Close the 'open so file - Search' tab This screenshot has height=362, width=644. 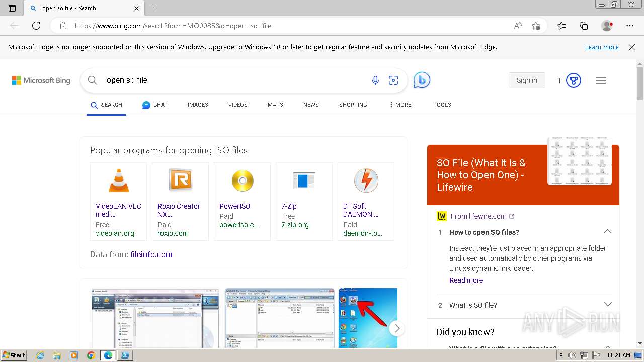click(137, 8)
